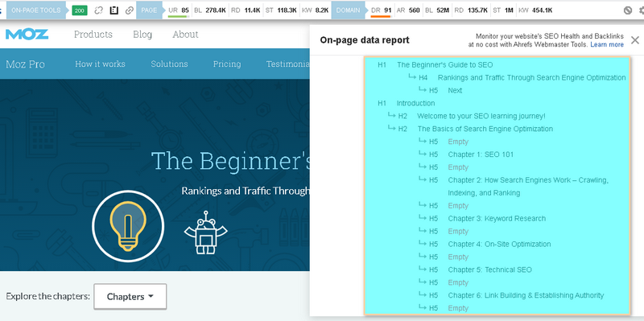The width and height of the screenshot is (644, 321).
Task: Open toolbar settings gear icon
Action: pyautogui.click(x=642, y=10)
